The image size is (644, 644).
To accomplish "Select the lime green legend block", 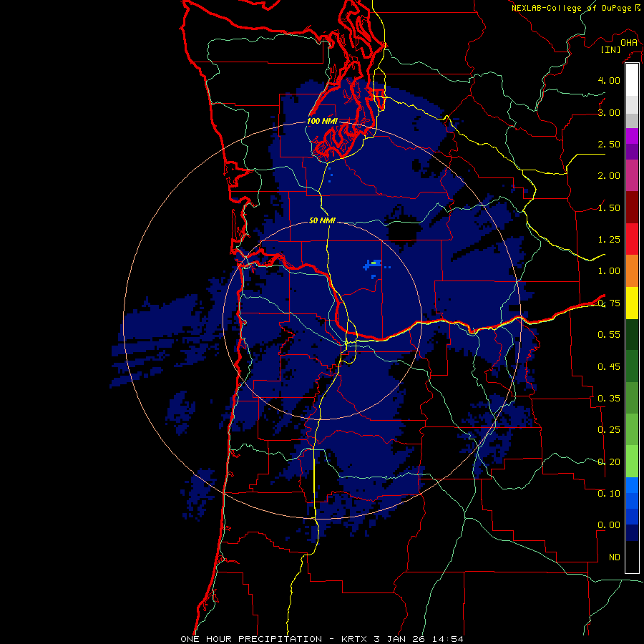I will point(632,462).
